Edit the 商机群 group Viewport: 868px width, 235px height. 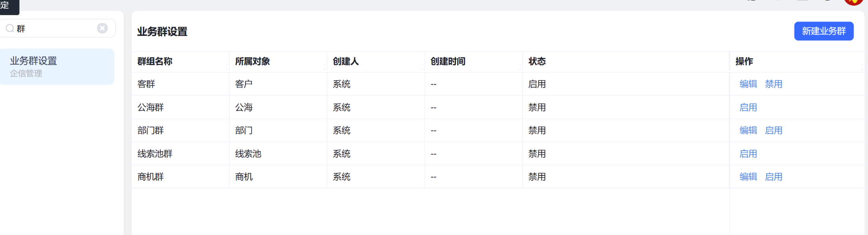tap(748, 177)
